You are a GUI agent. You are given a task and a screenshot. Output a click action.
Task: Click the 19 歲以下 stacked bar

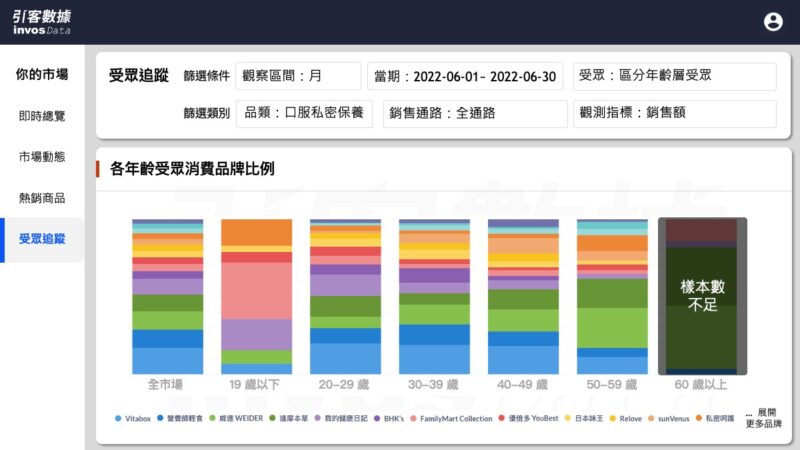(256, 297)
